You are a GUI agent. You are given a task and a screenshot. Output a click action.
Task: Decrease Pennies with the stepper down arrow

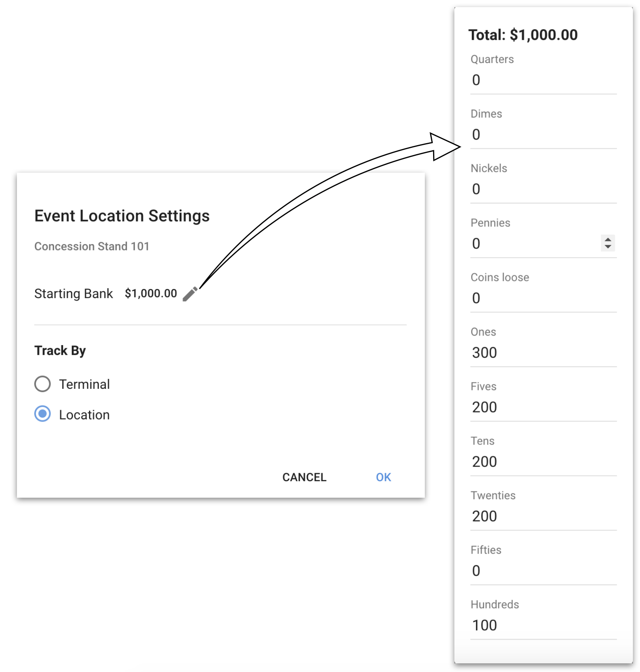click(608, 246)
